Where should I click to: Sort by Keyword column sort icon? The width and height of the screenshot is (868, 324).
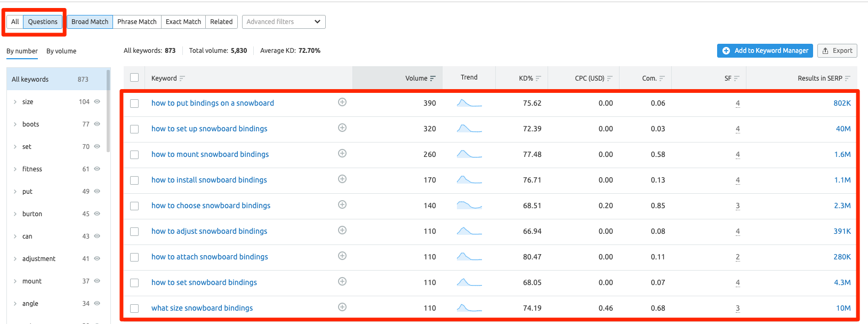click(x=182, y=78)
